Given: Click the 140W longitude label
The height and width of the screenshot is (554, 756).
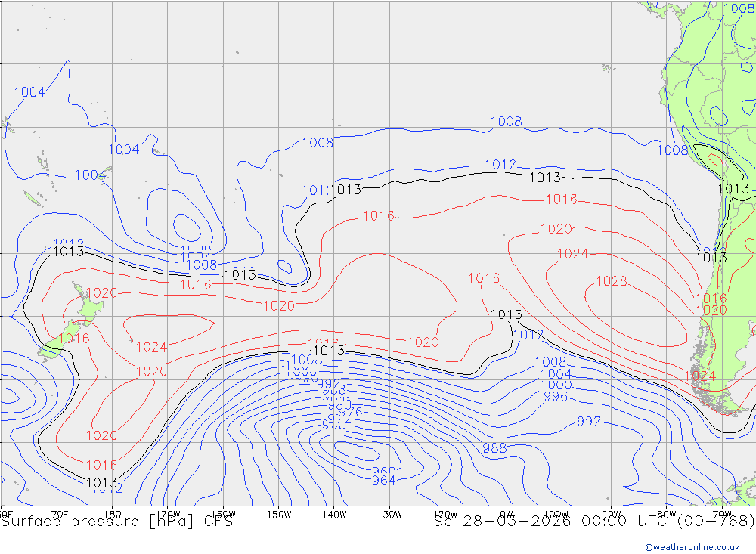Looking at the screenshot, I should (334, 515).
